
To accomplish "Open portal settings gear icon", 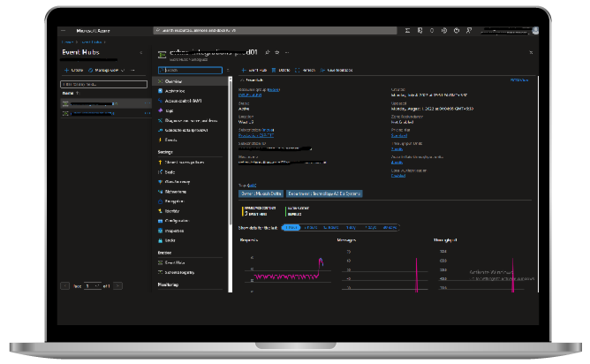I will [444, 31].
